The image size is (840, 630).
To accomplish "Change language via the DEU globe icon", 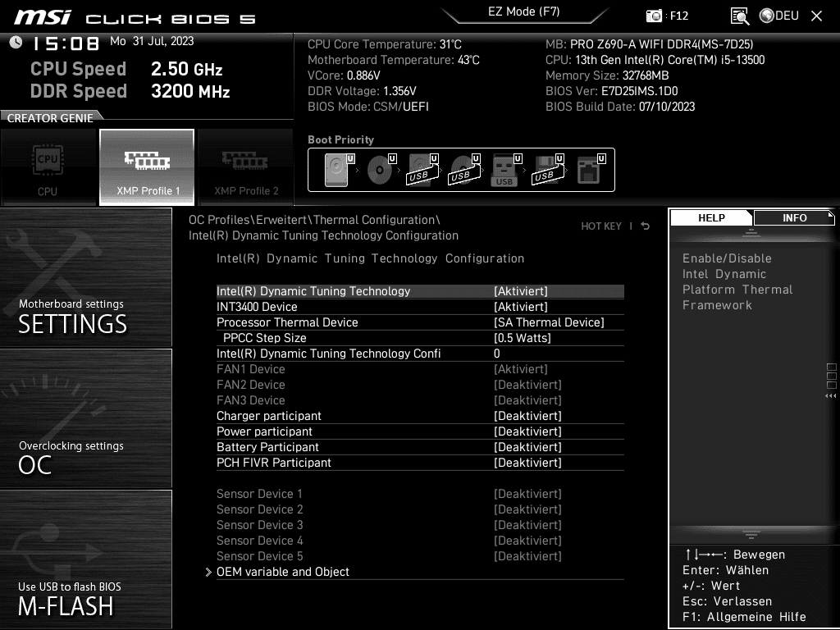I will [779, 16].
